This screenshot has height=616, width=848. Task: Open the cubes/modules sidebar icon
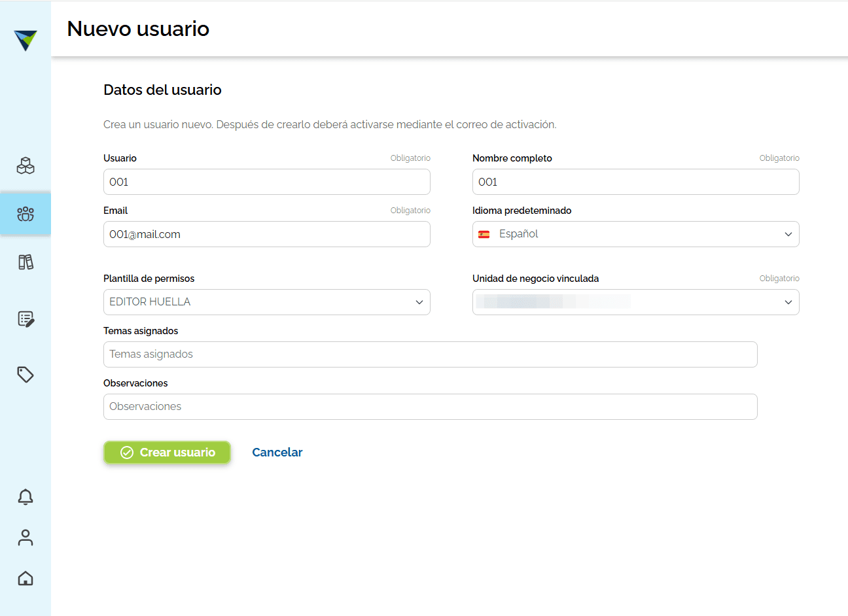26,165
